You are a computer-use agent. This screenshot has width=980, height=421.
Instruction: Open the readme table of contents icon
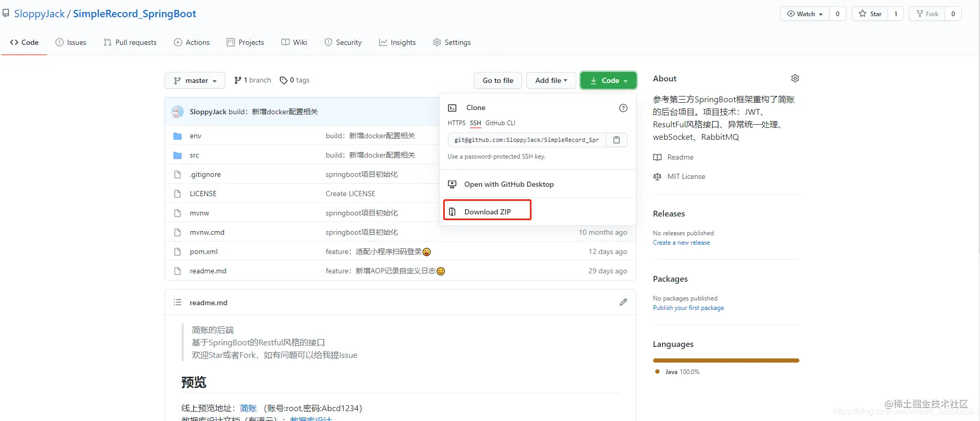tap(178, 302)
